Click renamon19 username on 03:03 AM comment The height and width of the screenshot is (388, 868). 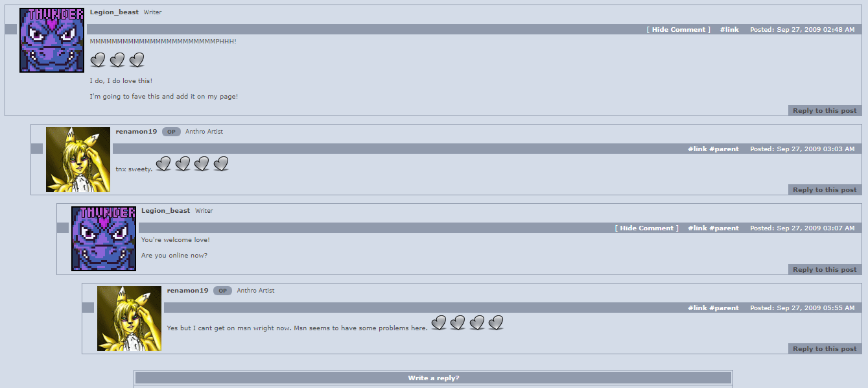(x=136, y=132)
